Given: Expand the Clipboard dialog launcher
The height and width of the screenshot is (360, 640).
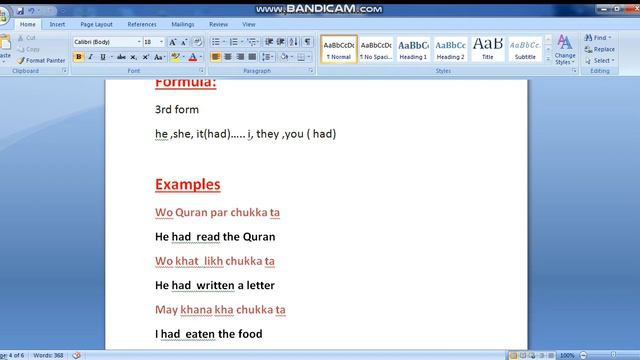Looking at the screenshot, I should (64, 71).
